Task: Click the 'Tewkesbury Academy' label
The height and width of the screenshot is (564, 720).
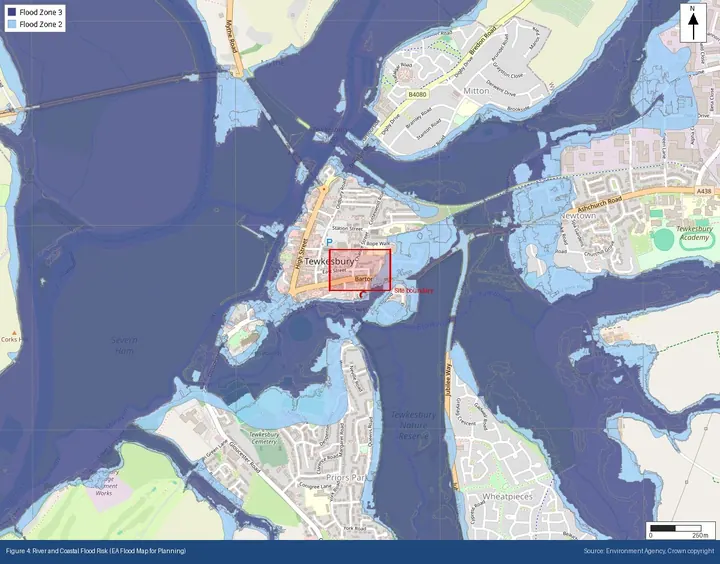Action: click(x=694, y=233)
